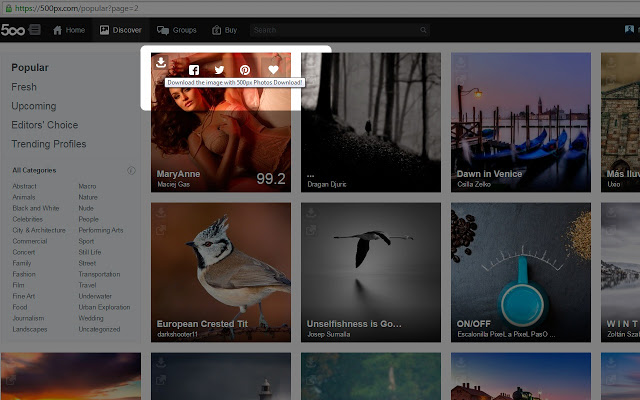
Task: Click the download icon on the flamingo photo
Action: [311, 212]
